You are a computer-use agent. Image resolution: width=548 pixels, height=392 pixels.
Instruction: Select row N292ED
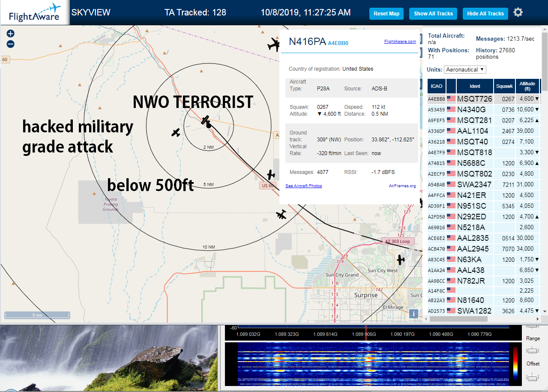483,217
